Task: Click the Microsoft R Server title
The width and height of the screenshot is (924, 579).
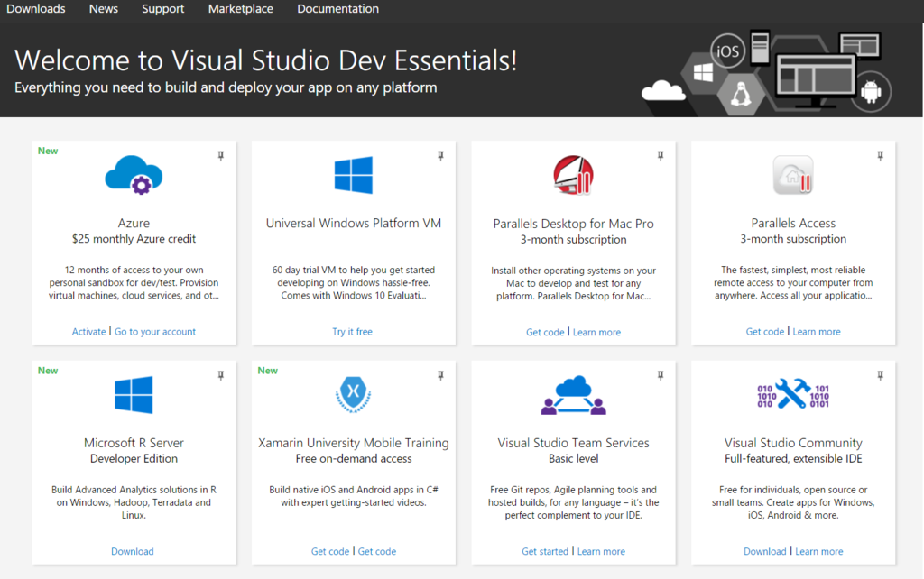Action: tap(134, 443)
